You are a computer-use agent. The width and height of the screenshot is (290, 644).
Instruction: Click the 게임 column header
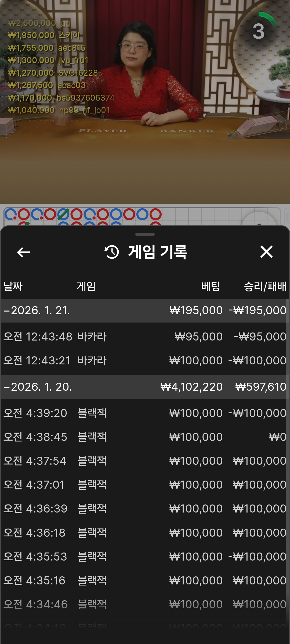pos(86,286)
